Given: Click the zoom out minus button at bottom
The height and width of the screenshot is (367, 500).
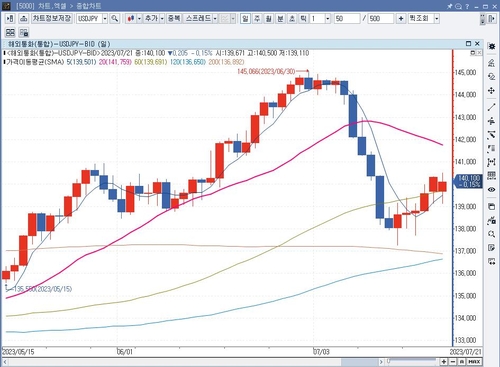Looking at the screenshot, I should click(453, 361).
